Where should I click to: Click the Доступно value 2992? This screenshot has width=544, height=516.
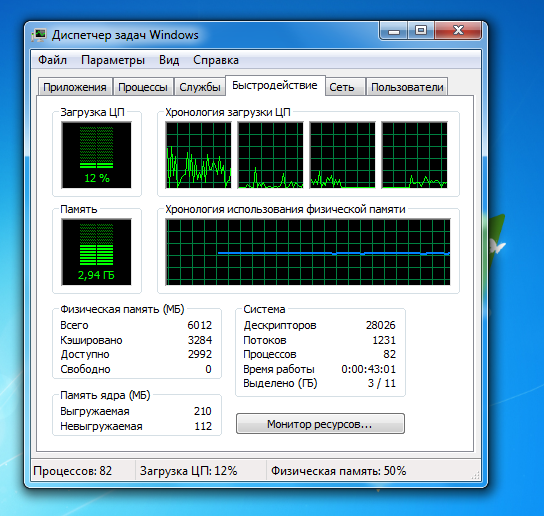[200, 354]
